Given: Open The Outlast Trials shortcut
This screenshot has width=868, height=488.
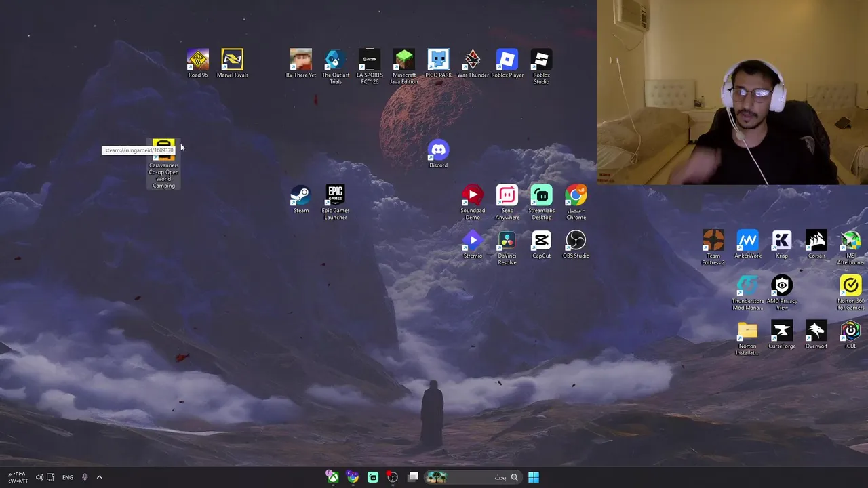Looking at the screenshot, I should 336,66.
